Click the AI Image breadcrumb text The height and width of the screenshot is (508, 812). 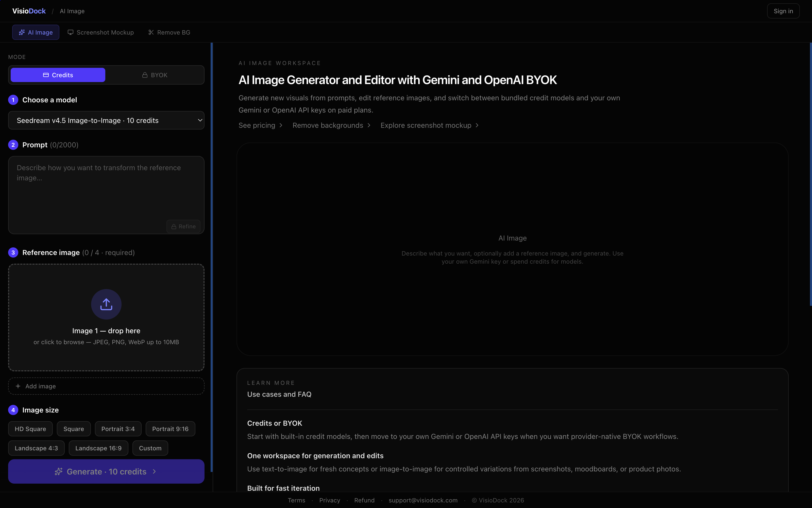pyautogui.click(x=72, y=11)
